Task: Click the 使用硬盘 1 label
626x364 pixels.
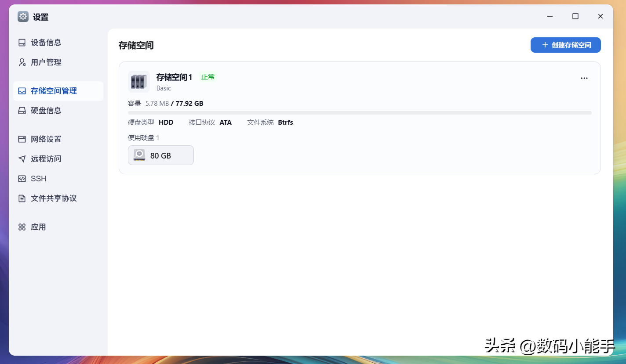Action: click(144, 138)
